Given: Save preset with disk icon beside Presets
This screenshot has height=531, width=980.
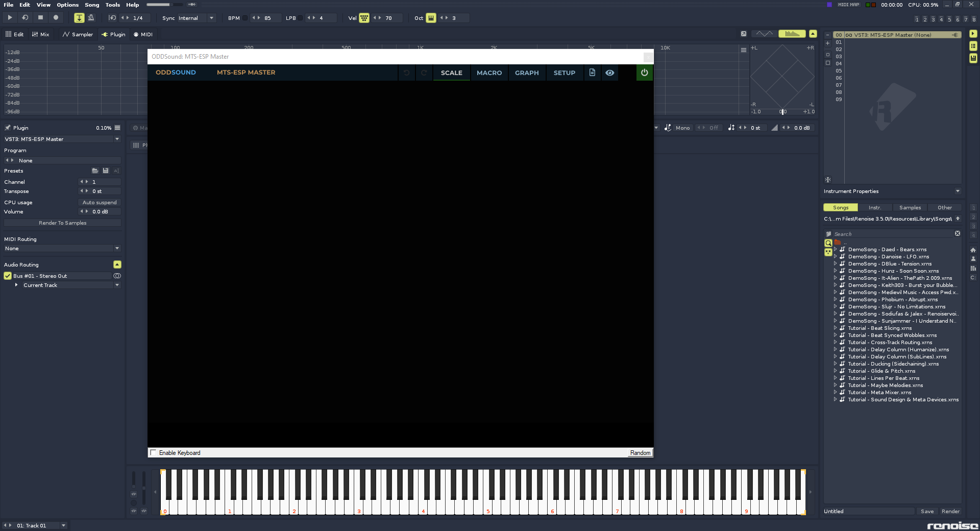Looking at the screenshot, I should point(106,171).
